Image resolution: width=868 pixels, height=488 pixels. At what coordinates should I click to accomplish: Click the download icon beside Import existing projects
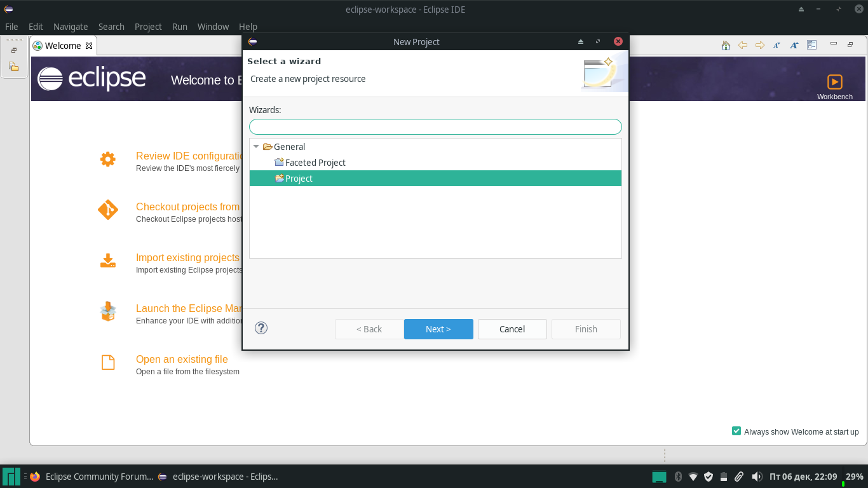(108, 261)
